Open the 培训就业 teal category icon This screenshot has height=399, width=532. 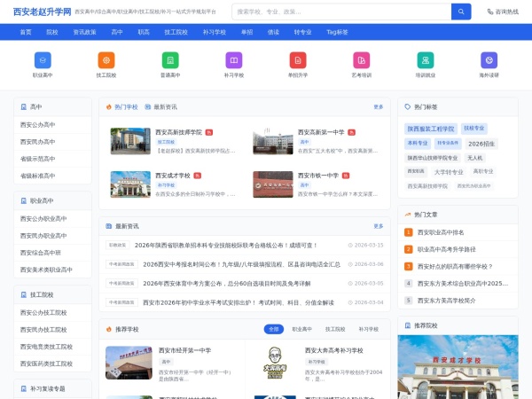(426, 60)
